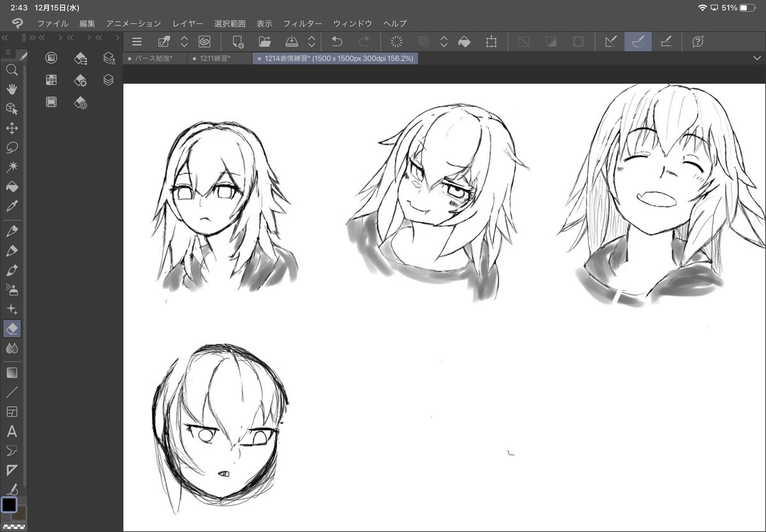Select the Decoration sparkle tool
Viewport: 766px width, 532px height.
coord(11,309)
